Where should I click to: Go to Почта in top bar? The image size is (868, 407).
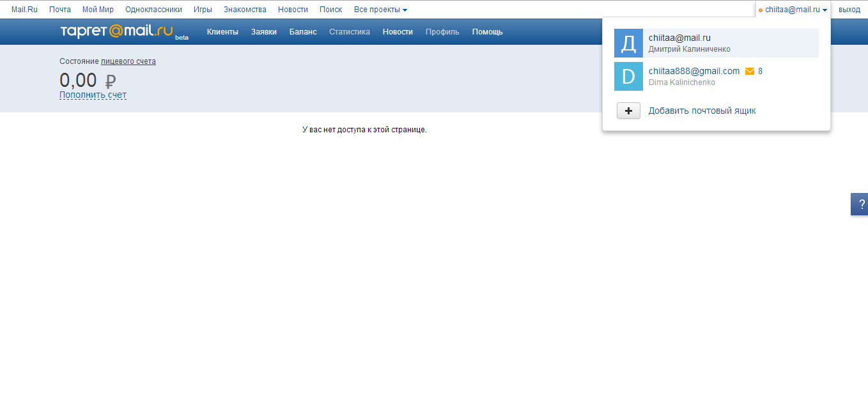(x=60, y=10)
